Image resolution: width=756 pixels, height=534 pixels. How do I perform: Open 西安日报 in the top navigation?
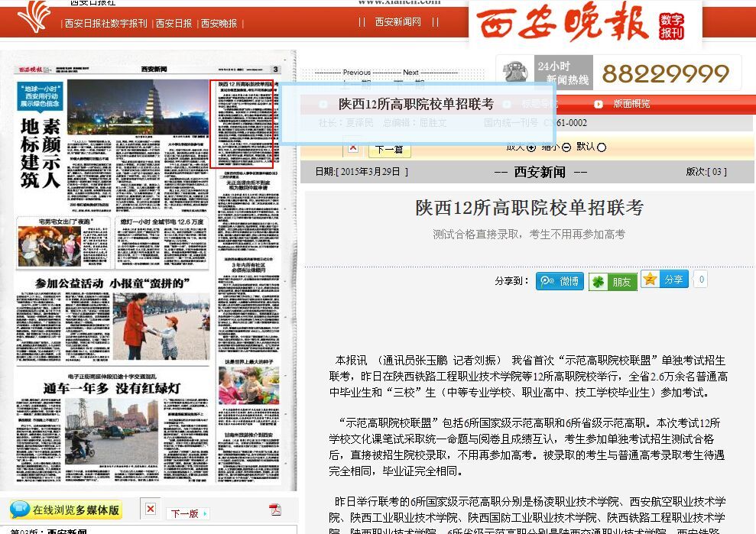[174, 23]
